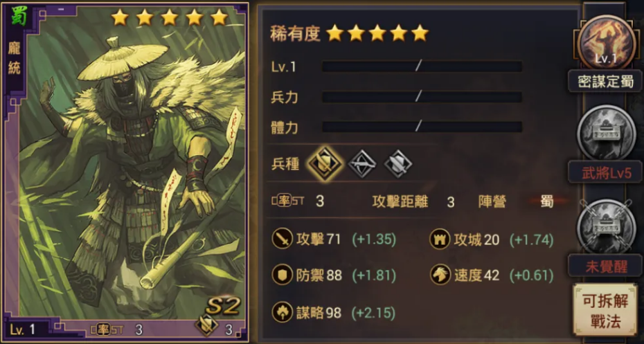The width and height of the screenshot is (644, 344).
Task: Tap the 龐統 hero card portrait
Action: 125,171
